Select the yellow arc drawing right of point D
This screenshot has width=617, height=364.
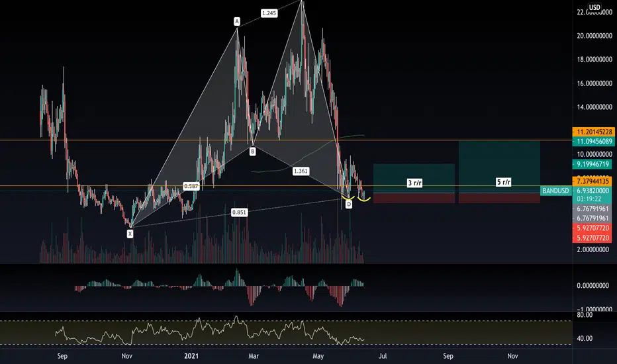[x=363, y=199]
